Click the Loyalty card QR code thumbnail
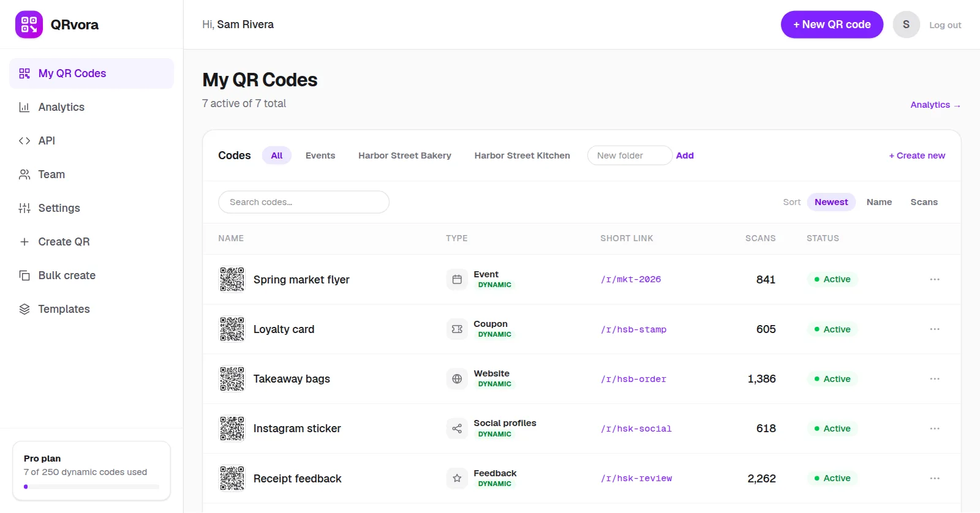The width and height of the screenshot is (980, 513). coord(232,329)
